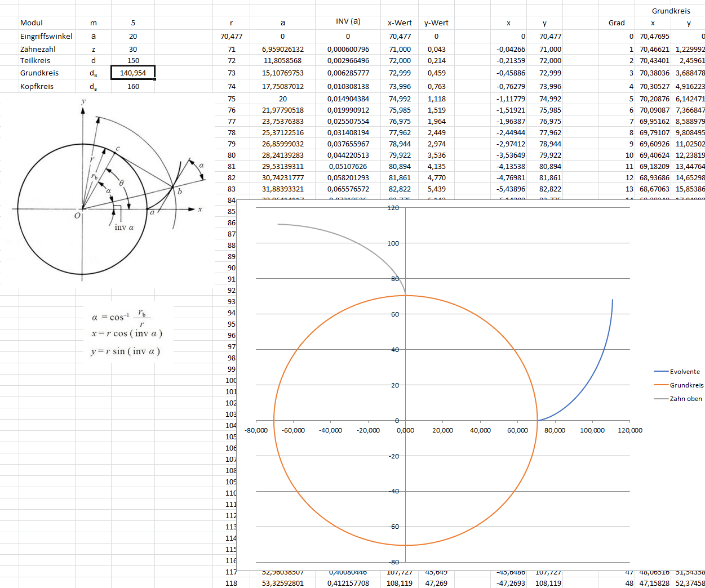Click the Kopfkreis value cell showing 160
This screenshot has height=588, width=705.
132,87
